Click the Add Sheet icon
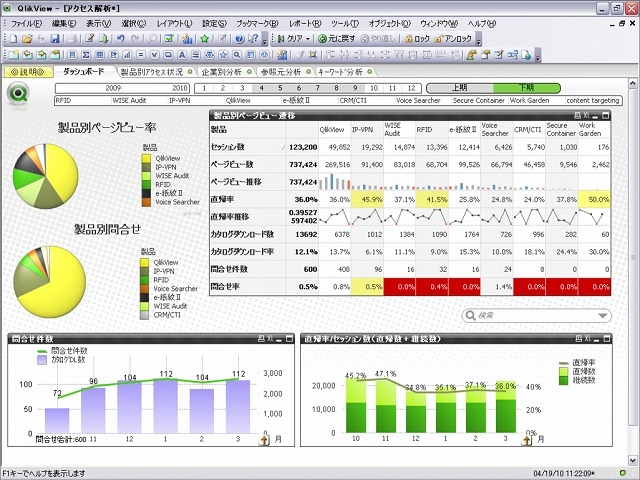This screenshot has width=640, height=480. pyautogui.click(x=14, y=55)
